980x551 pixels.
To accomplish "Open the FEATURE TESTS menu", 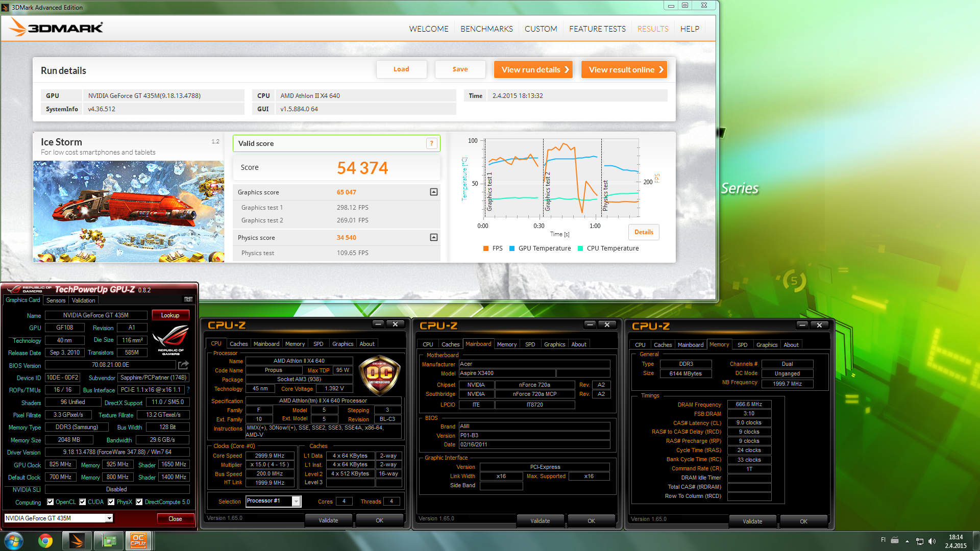I will (597, 29).
